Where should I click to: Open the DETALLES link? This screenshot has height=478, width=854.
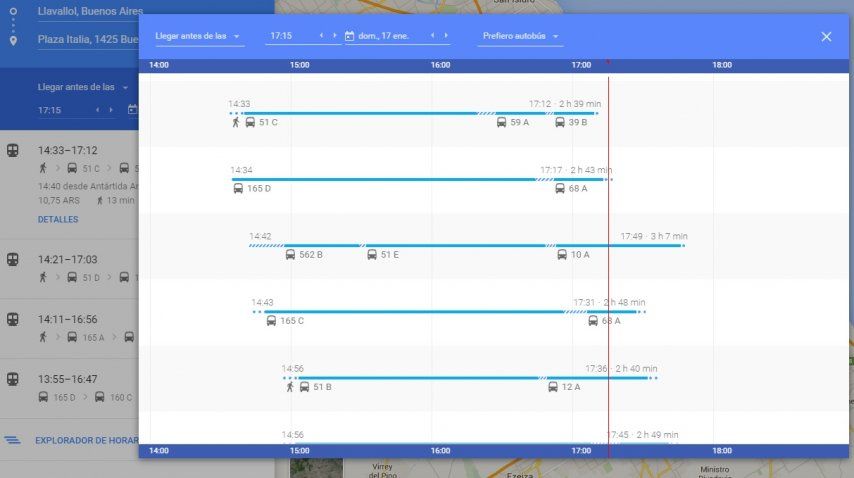click(58, 219)
